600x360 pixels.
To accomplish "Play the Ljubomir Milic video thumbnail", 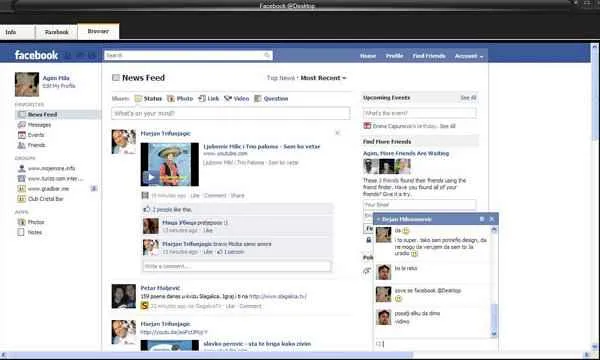I will coord(170,165).
